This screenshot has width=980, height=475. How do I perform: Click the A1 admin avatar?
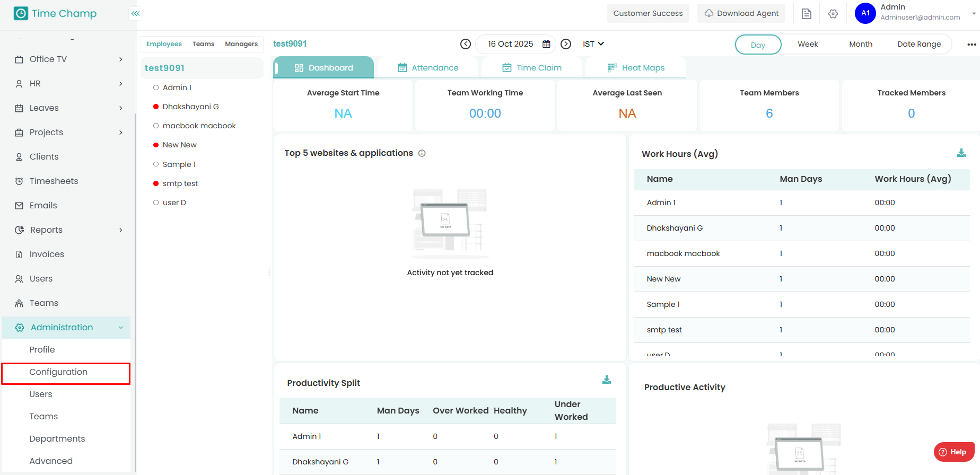[x=865, y=13]
